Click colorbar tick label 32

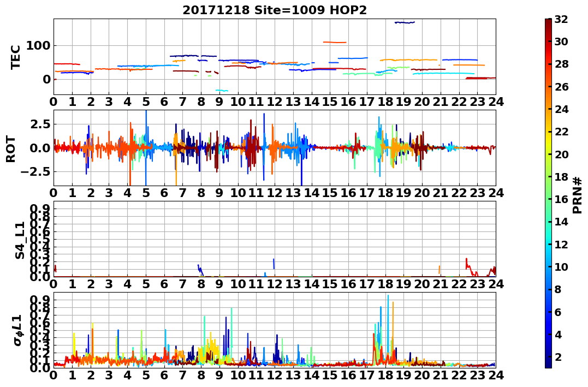click(561, 19)
